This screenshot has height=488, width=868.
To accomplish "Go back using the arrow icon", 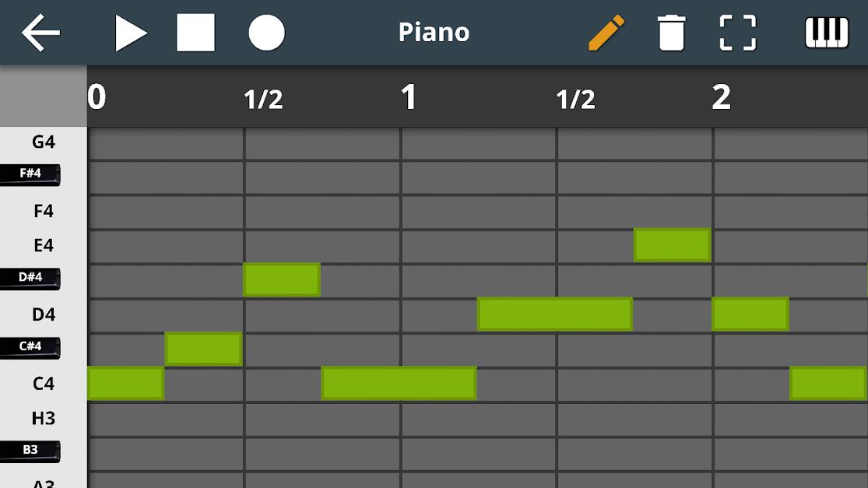I will tap(40, 33).
